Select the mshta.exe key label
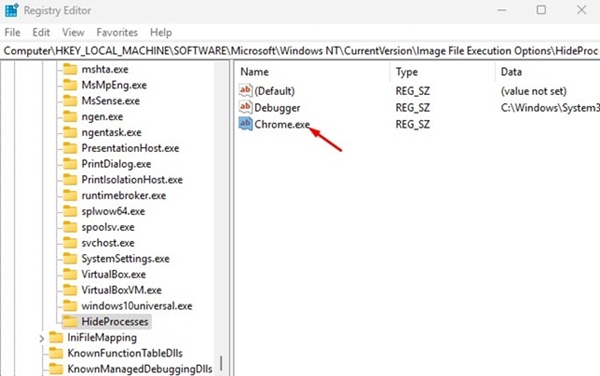This screenshot has width=600, height=376. 105,69
